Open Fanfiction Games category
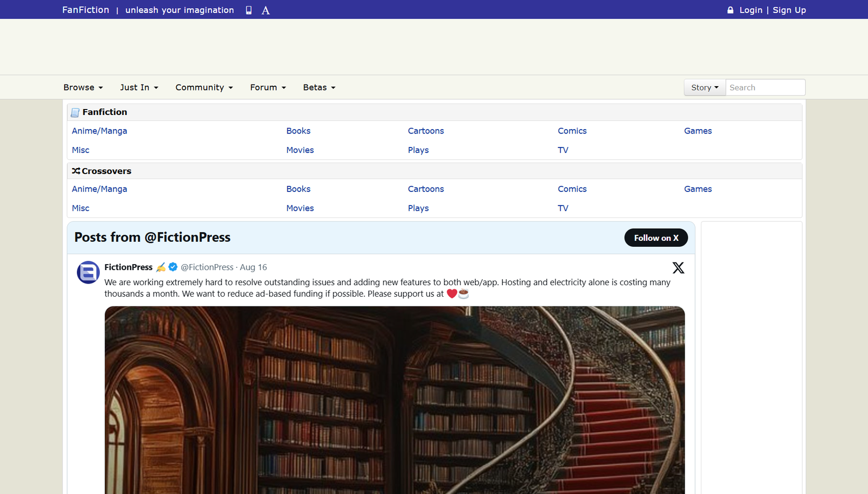Image resolution: width=868 pixels, height=494 pixels. (x=698, y=131)
